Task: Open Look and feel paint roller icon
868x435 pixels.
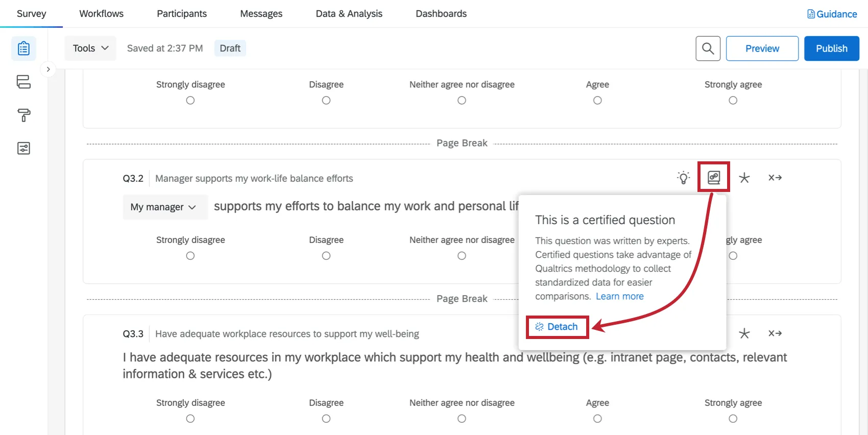Action: click(23, 115)
